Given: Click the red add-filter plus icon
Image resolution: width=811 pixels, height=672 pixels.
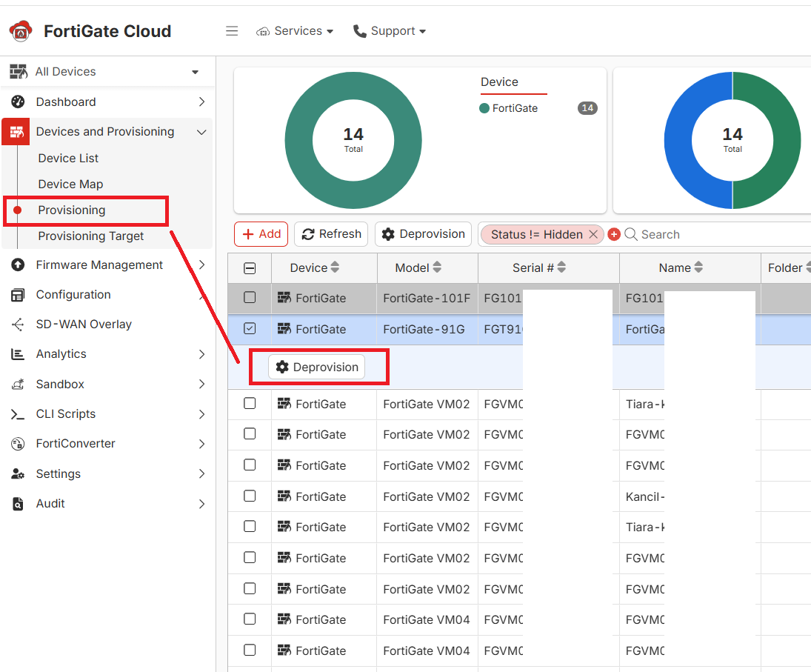Looking at the screenshot, I should click(614, 234).
